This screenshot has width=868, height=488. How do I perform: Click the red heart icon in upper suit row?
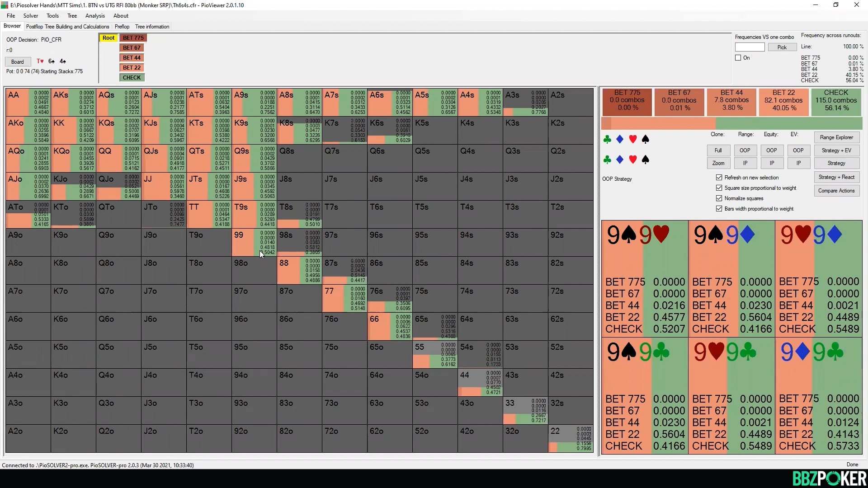[x=633, y=140]
